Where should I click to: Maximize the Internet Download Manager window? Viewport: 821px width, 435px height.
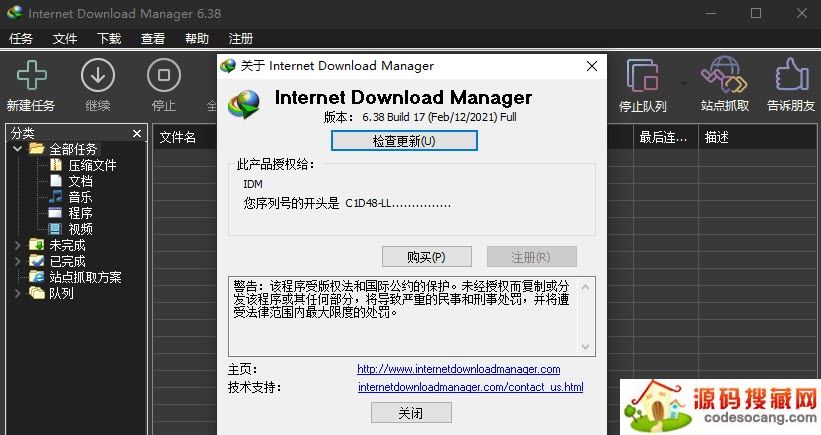pyautogui.click(x=756, y=13)
